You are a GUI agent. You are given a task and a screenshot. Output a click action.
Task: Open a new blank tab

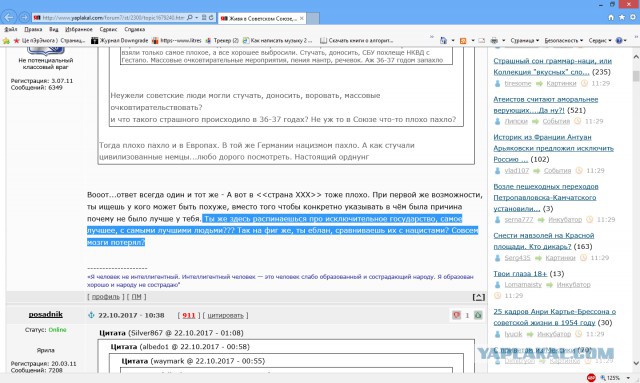pos(313,18)
